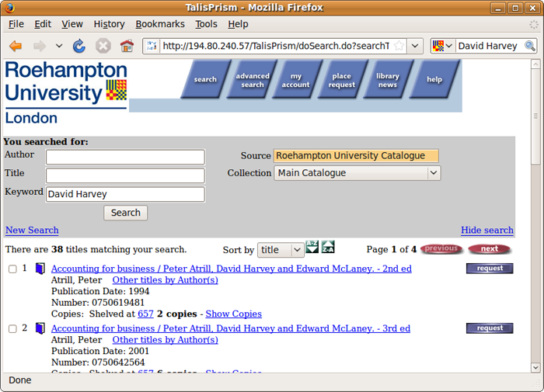
Task: Click the URL address bar text
Action: coord(276,46)
